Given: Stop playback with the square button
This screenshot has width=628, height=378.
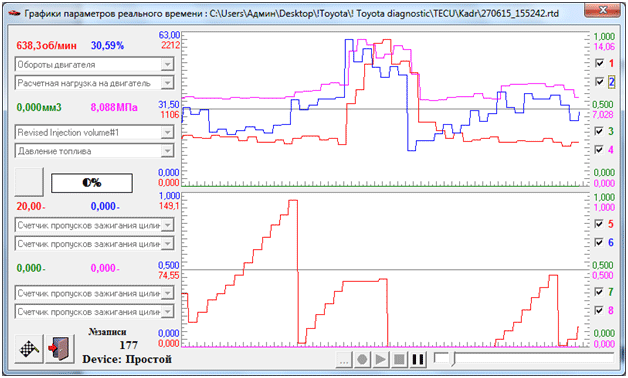Looking at the screenshot, I should tap(399, 359).
